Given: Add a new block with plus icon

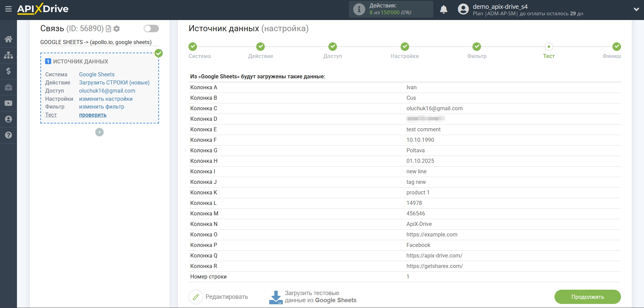Looking at the screenshot, I should coord(99,132).
